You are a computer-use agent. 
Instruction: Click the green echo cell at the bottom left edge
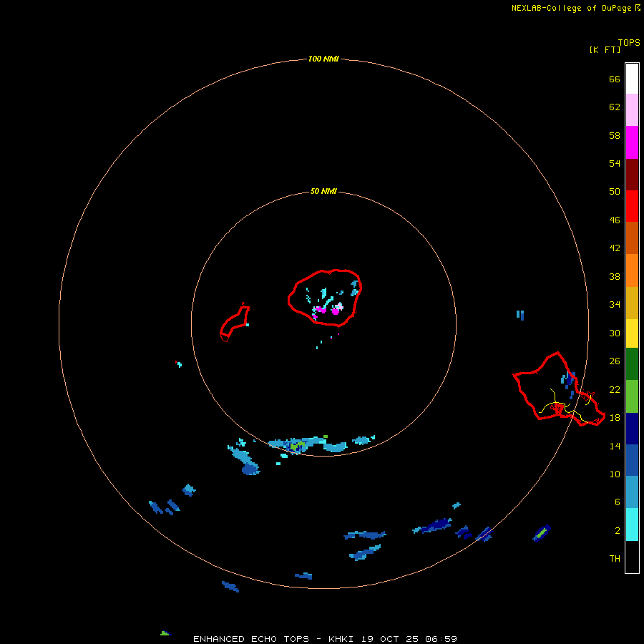click(165, 633)
